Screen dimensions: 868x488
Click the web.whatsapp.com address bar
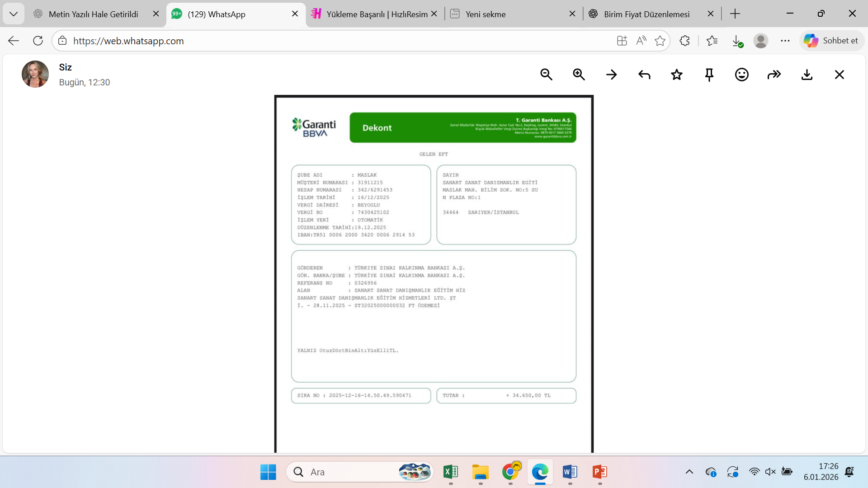click(x=335, y=41)
